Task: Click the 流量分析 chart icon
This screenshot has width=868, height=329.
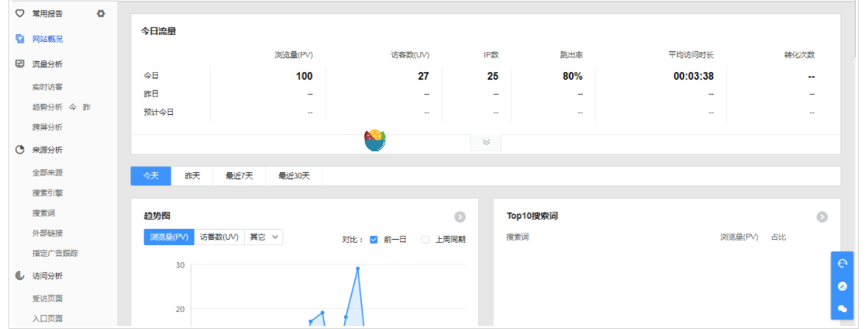Action: (x=20, y=64)
